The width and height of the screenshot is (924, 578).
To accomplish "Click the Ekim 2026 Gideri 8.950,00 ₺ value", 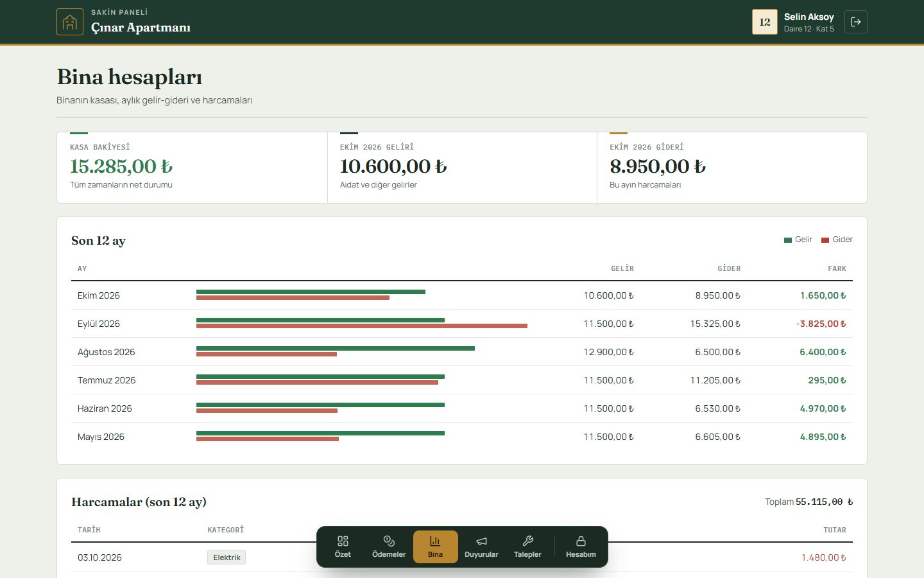I will coord(658,166).
